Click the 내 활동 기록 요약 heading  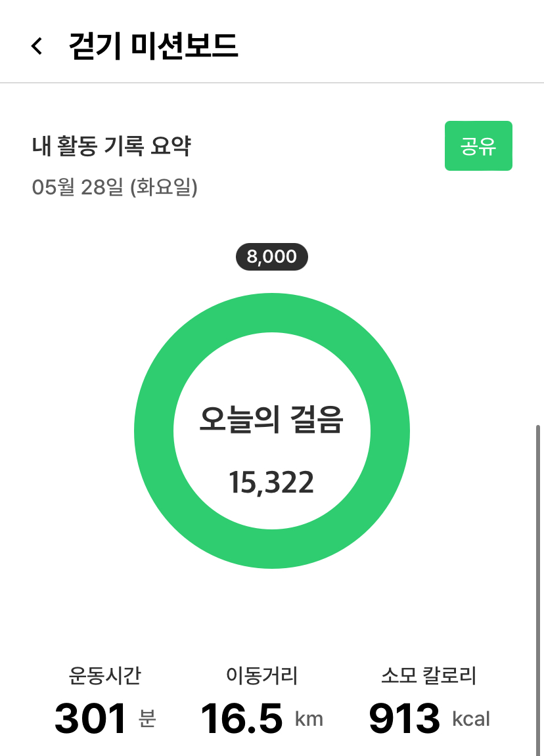tap(111, 146)
